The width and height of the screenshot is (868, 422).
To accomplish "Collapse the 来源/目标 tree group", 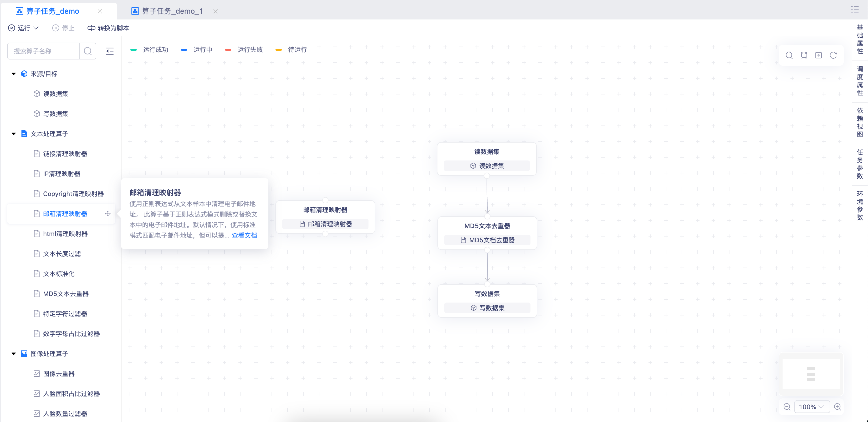I will coord(14,74).
